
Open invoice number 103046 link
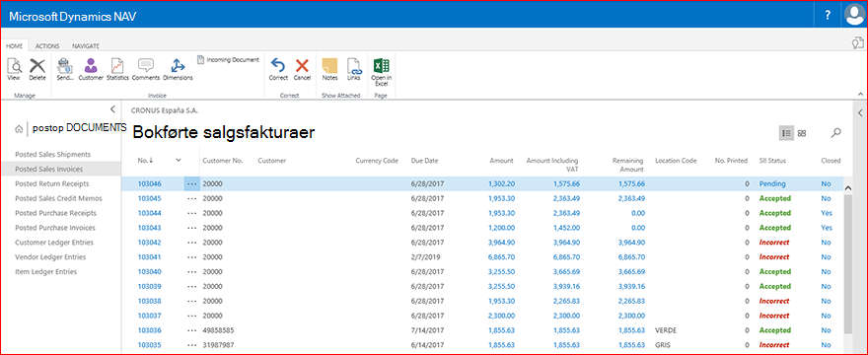(150, 183)
